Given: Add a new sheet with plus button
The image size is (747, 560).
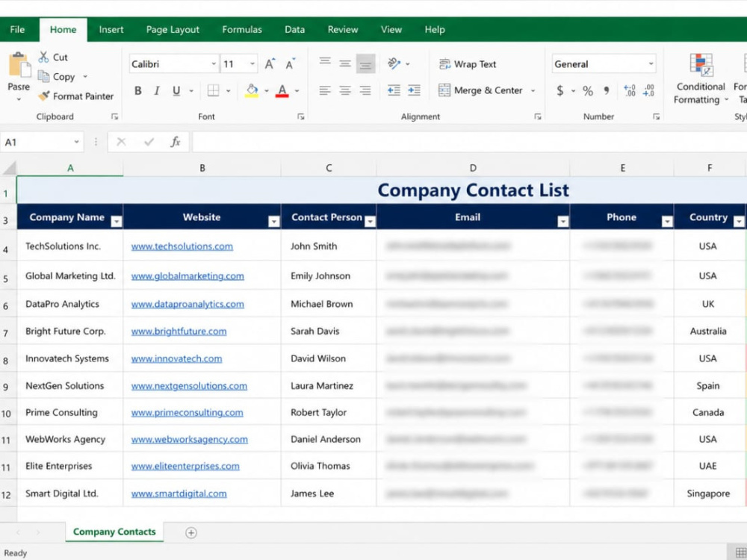Looking at the screenshot, I should pyautogui.click(x=191, y=533).
